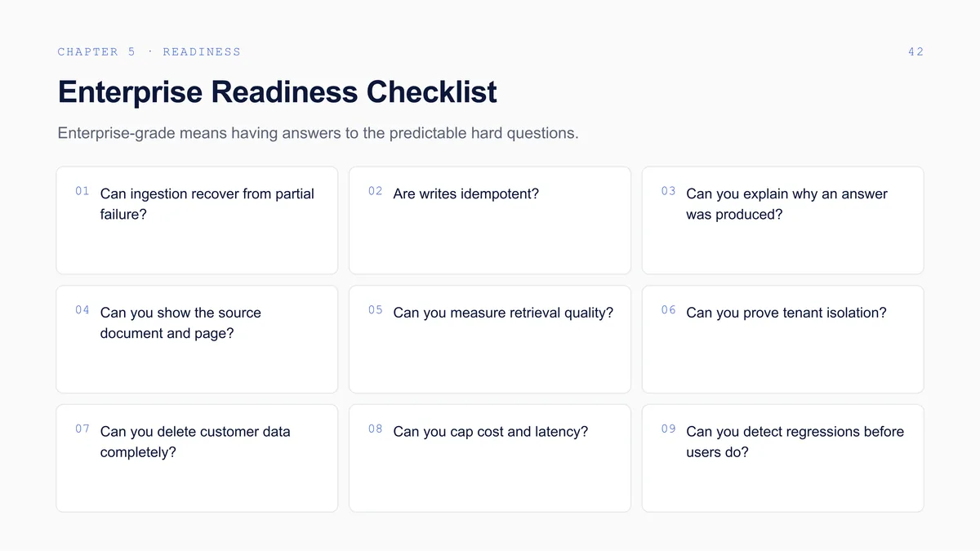The image size is (980, 551).
Task: Click the card number 03 label
Action: pos(669,191)
